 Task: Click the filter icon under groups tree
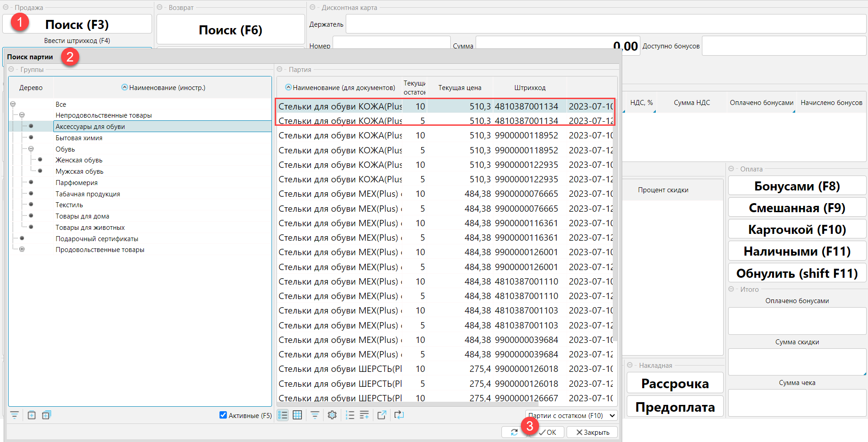pos(14,415)
